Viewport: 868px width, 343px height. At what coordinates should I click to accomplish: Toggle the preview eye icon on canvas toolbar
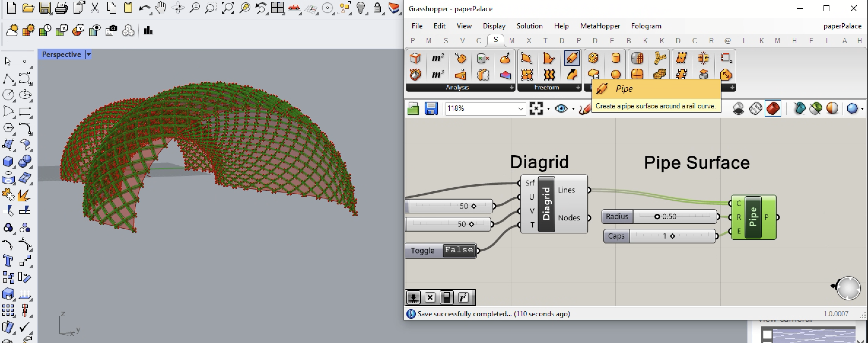561,108
